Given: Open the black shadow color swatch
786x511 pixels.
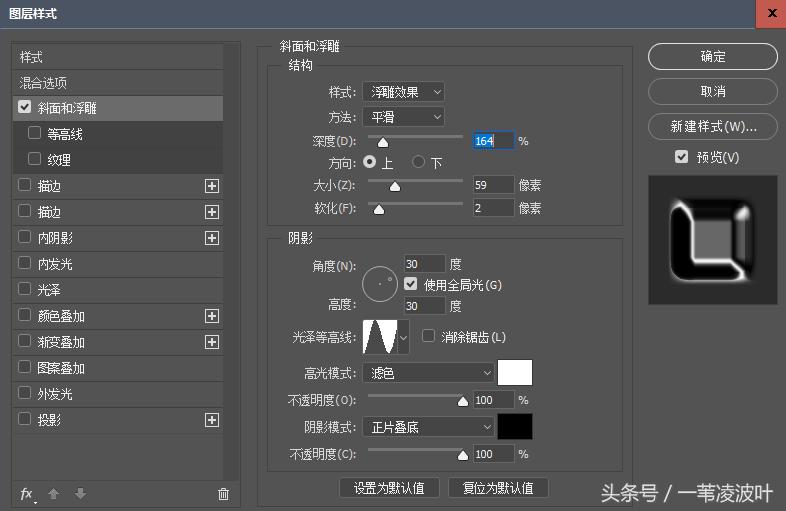Looking at the screenshot, I should click(515, 426).
